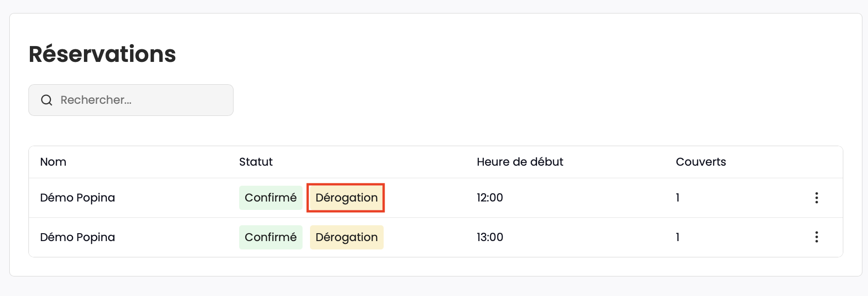Click the highlighted Dérogation badge at 12:00
The image size is (868, 296).
[x=346, y=198]
